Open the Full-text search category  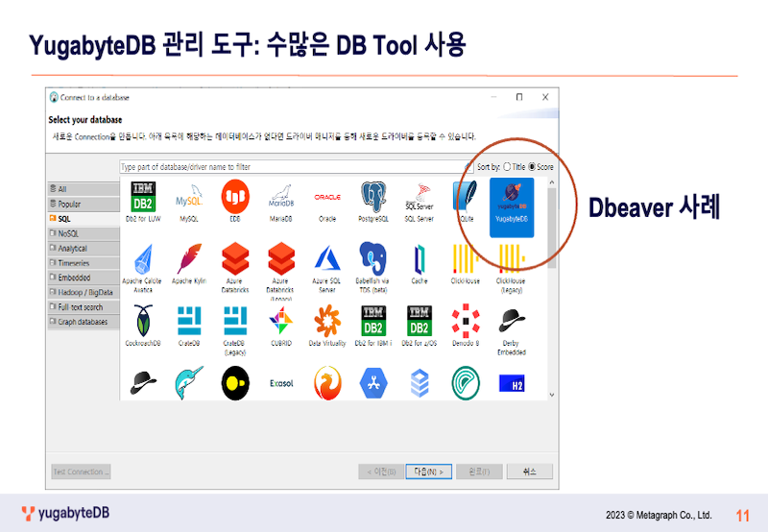pos(84,306)
